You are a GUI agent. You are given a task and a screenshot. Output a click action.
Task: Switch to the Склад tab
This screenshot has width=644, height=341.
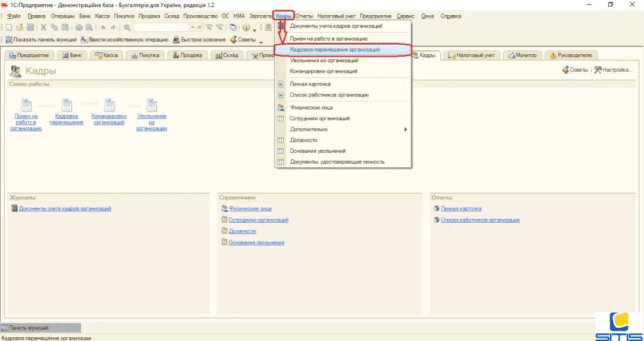pyautogui.click(x=226, y=55)
